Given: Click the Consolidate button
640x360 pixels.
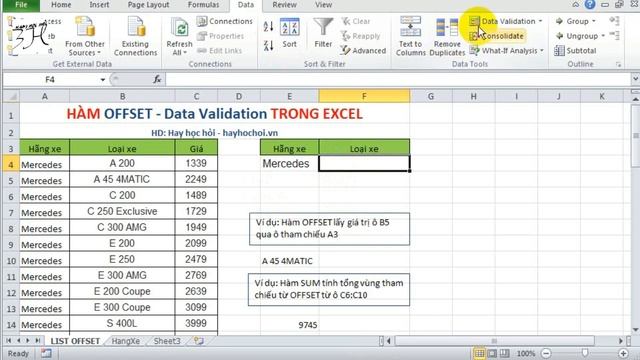Looking at the screenshot, I should pyautogui.click(x=497, y=36).
